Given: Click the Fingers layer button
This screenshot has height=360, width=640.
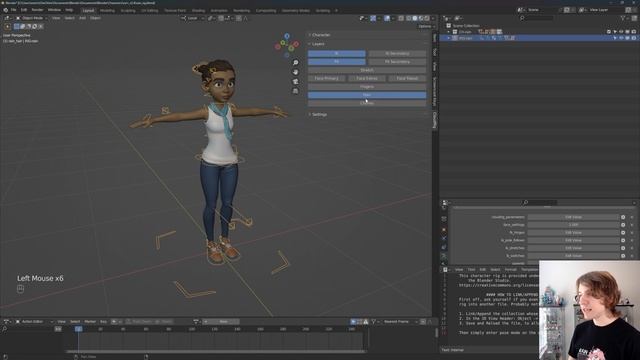Looking at the screenshot, I should coord(367,87).
